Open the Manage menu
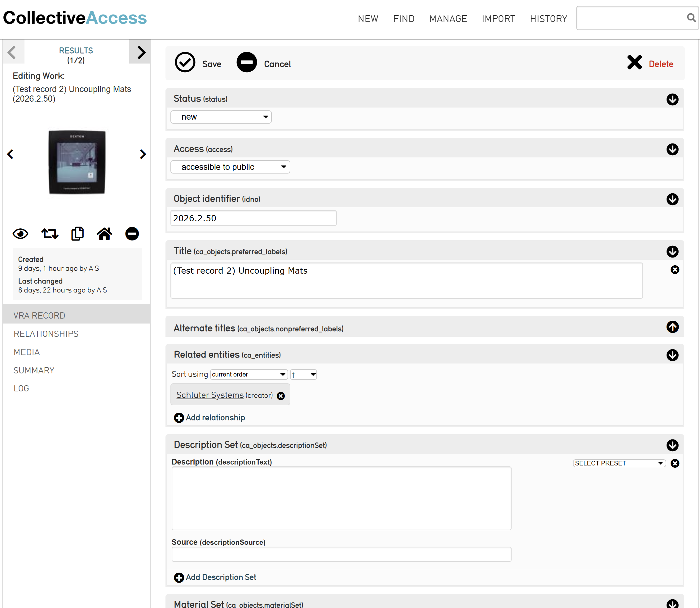The height and width of the screenshot is (608, 700). pos(448,19)
